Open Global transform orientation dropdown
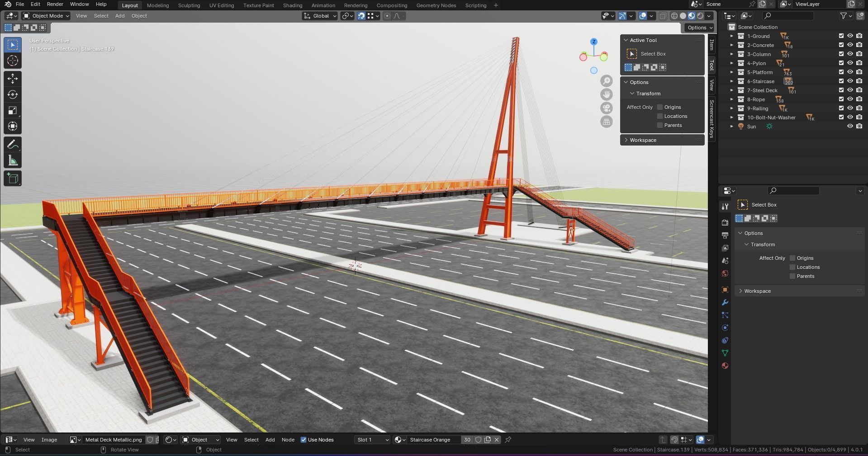The height and width of the screenshot is (456, 868). pos(320,16)
